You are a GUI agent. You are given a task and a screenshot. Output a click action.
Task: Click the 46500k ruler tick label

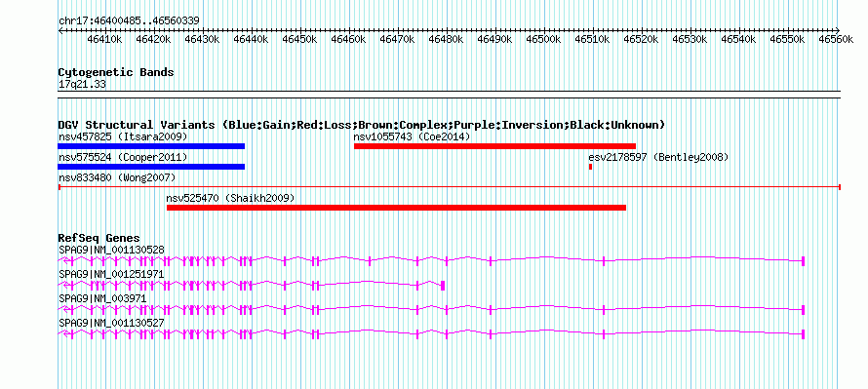[x=543, y=40]
